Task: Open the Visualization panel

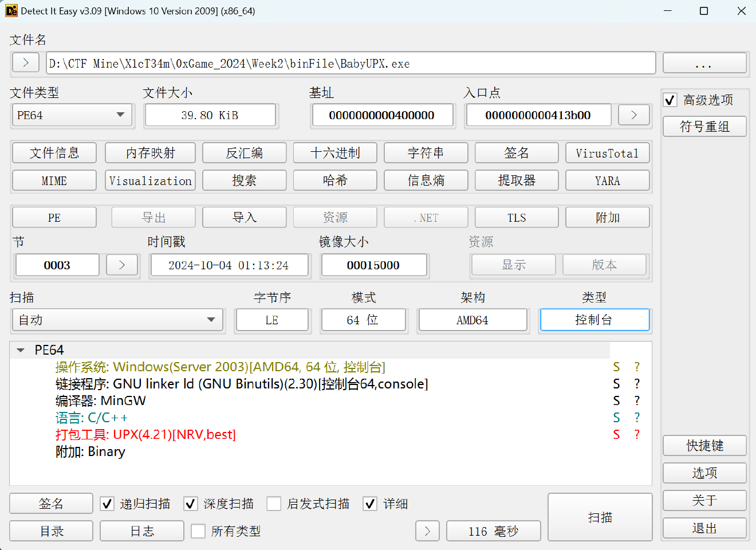Action: [150, 180]
